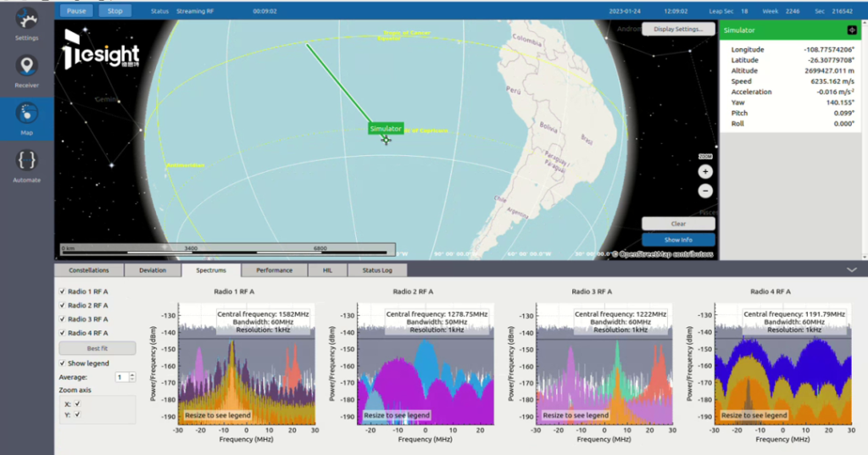The image size is (868, 455).
Task: Open the Automate braces icon
Action: pyautogui.click(x=26, y=160)
